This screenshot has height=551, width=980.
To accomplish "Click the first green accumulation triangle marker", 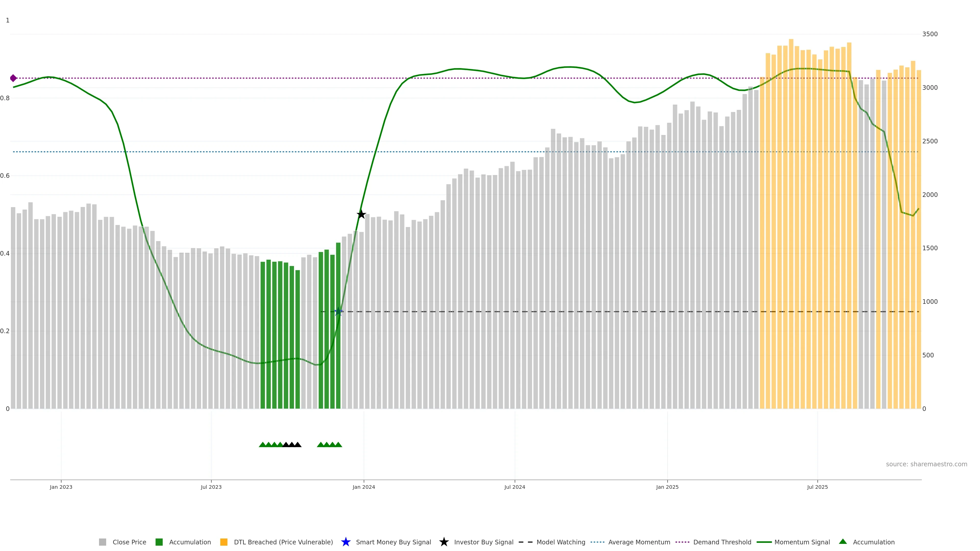I will pos(262,445).
